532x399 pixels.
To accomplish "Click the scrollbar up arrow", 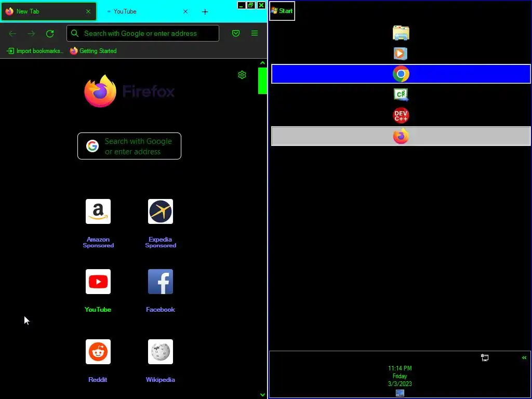I will tap(262, 63).
